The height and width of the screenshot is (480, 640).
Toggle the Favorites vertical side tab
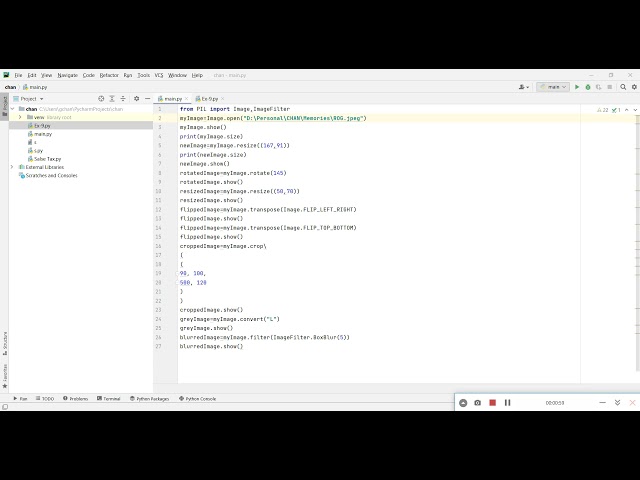tap(4, 376)
